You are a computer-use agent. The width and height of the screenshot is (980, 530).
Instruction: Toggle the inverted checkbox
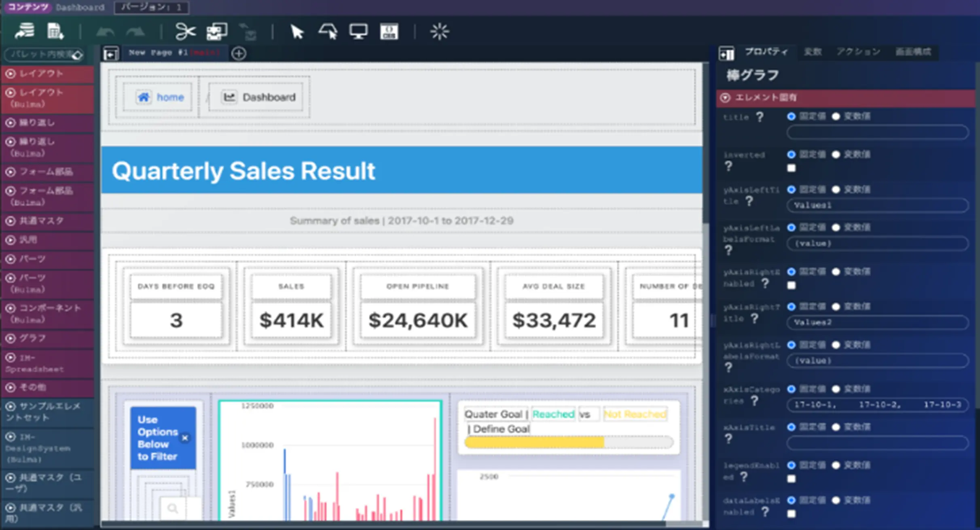(792, 168)
